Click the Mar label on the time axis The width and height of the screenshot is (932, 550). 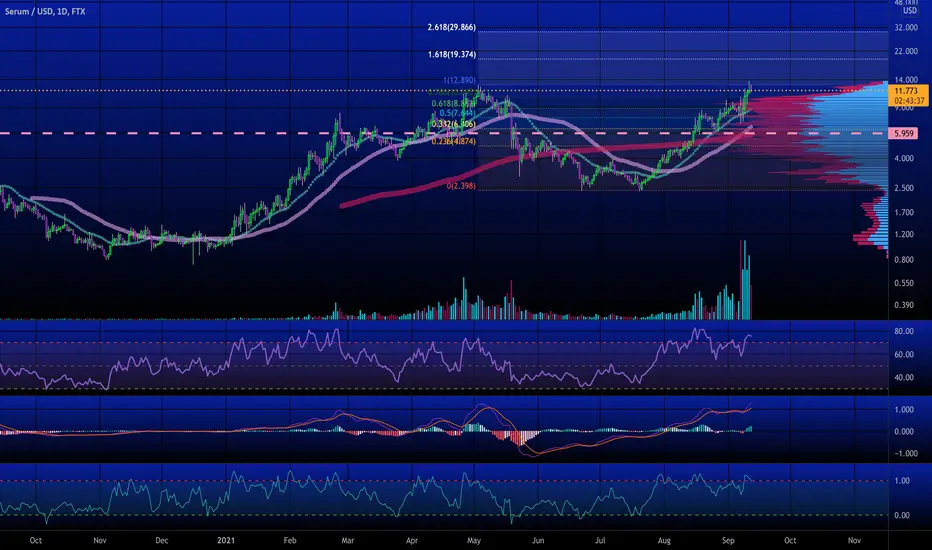click(x=348, y=540)
